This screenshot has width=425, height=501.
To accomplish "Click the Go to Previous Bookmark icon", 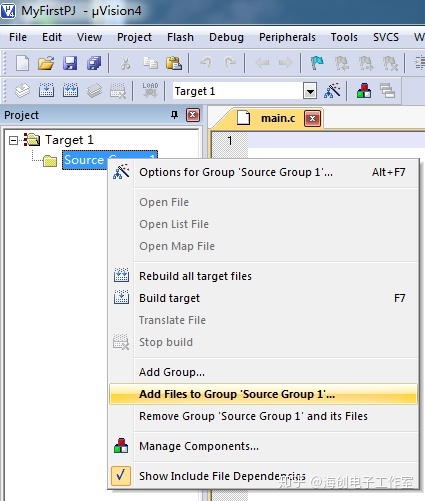I will tap(342, 63).
